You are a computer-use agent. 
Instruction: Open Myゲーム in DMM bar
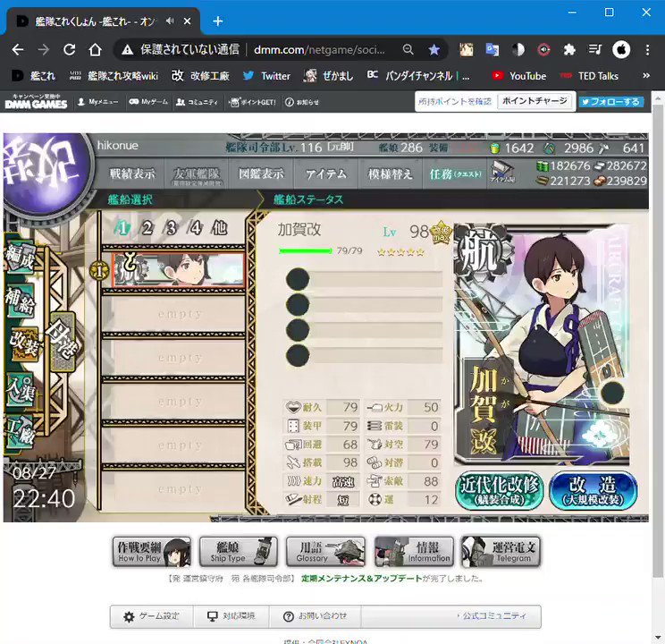coord(148,102)
